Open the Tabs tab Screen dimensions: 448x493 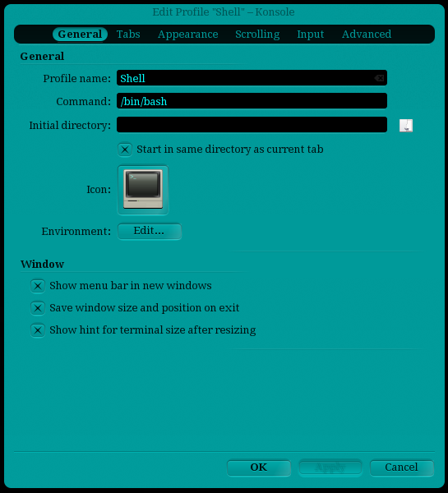click(x=128, y=34)
